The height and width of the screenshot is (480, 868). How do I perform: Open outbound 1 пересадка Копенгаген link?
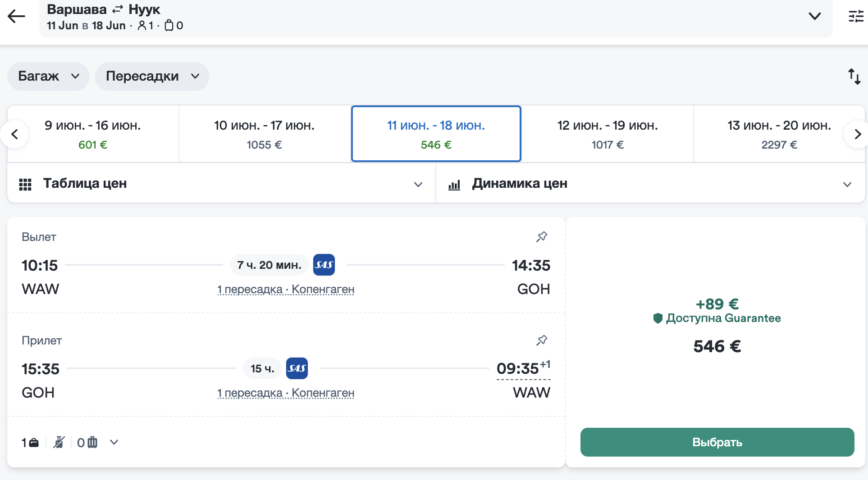(x=286, y=289)
